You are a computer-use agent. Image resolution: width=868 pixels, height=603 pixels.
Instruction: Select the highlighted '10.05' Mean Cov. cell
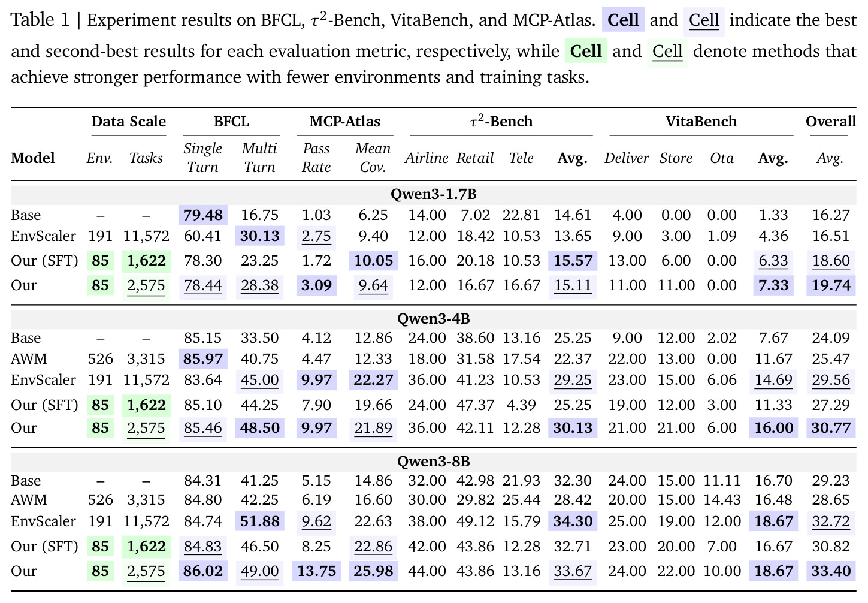pyautogui.click(x=373, y=261)
